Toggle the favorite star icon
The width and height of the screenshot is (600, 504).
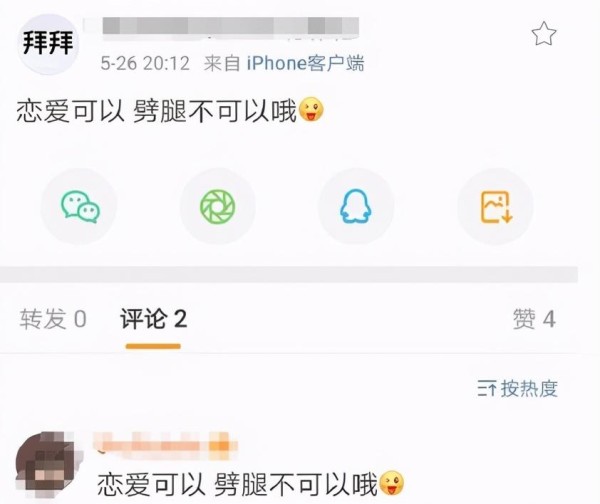tap(544, 34)
